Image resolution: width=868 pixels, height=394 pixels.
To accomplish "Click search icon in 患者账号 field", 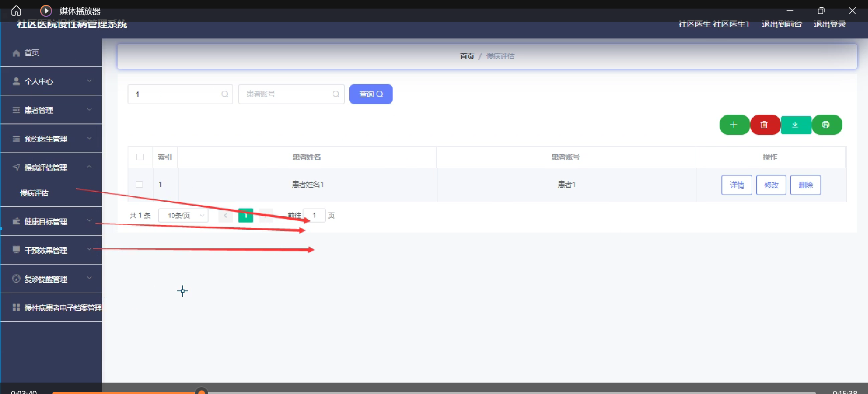I will (336, 94).
